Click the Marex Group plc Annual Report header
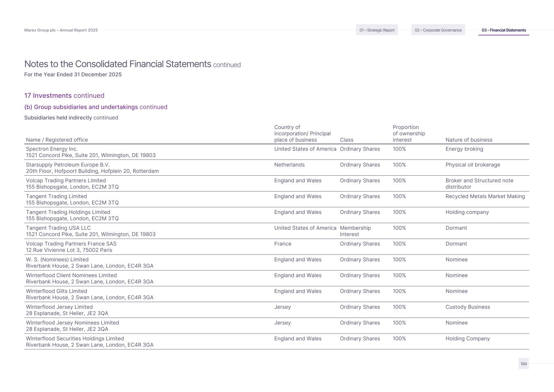554x392 pixels. [61, 30]
